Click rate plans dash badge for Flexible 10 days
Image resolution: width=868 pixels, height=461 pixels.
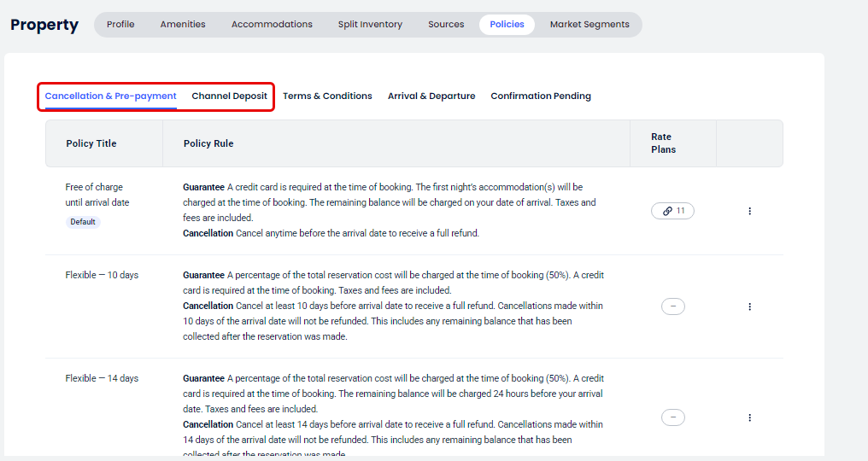coord(672,306)
